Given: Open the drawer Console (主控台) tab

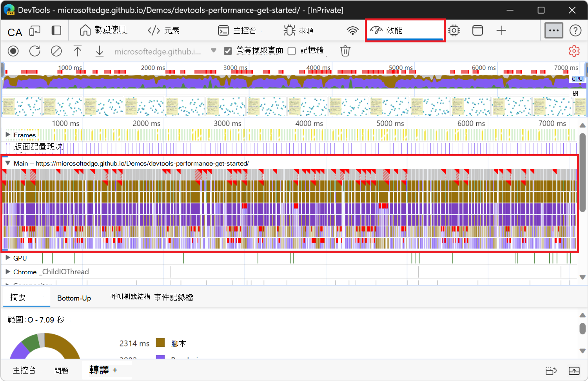Looking at the screenshot, I should 24,370.
